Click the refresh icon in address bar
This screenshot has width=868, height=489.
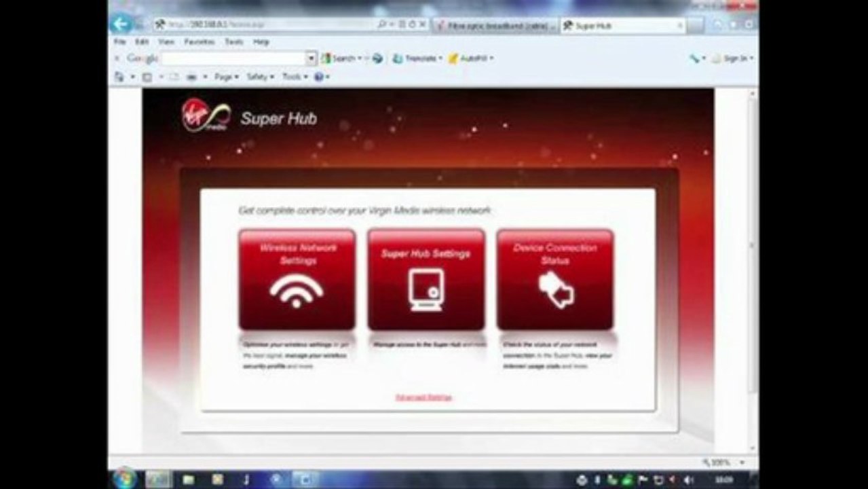412,24
